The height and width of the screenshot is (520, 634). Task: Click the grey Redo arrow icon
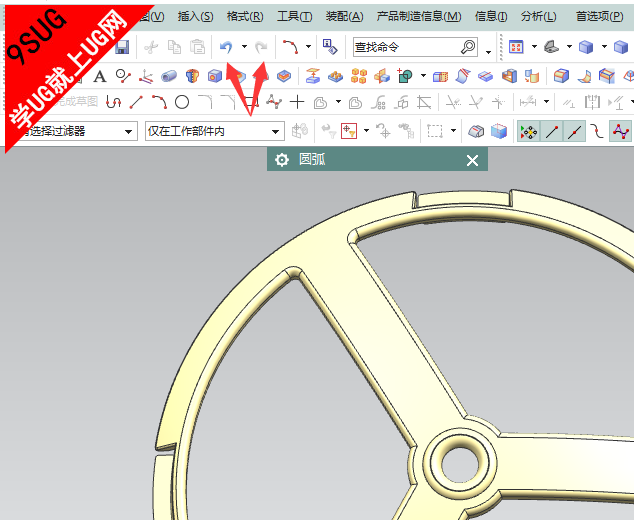point(261,47)
